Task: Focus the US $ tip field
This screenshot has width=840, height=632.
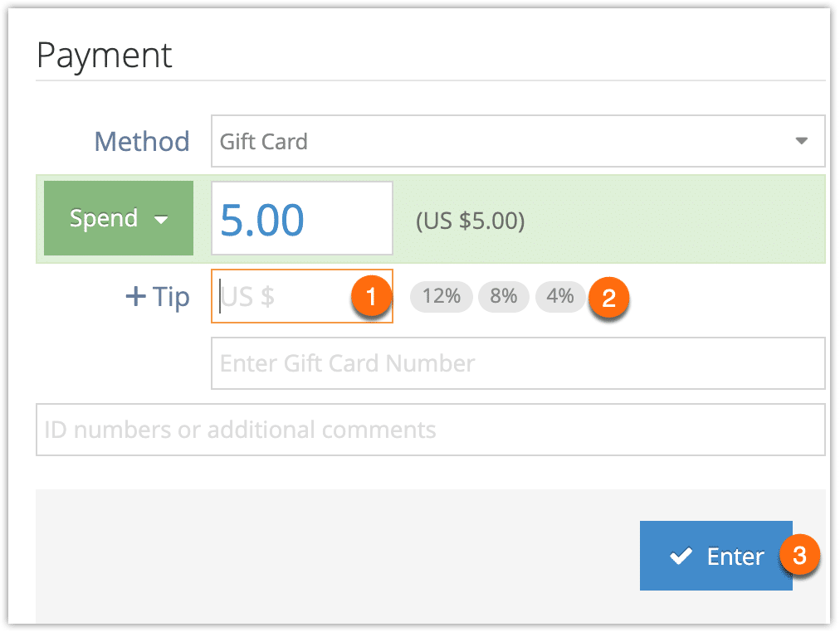Action: pos(301,296)
